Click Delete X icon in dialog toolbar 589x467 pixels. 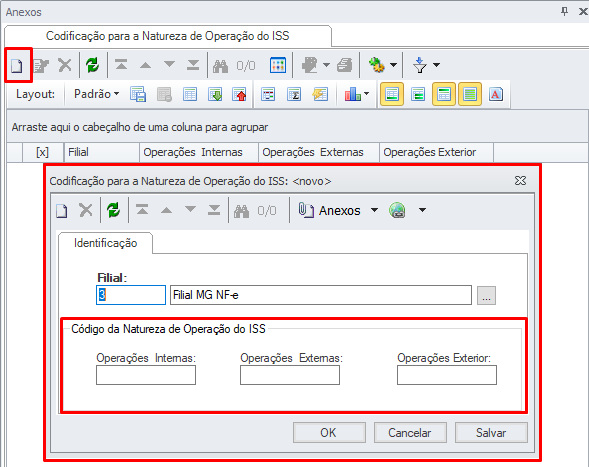click(x=86, y=210)
